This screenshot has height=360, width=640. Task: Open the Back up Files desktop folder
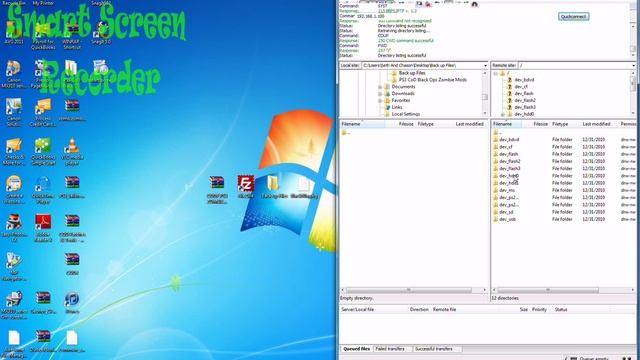pos(274,187)
